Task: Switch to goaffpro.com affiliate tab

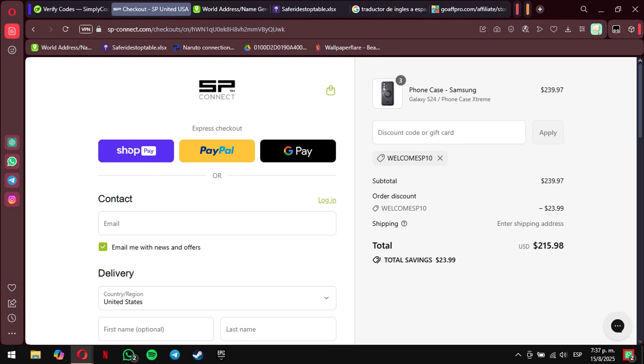Action: (469, 9)
